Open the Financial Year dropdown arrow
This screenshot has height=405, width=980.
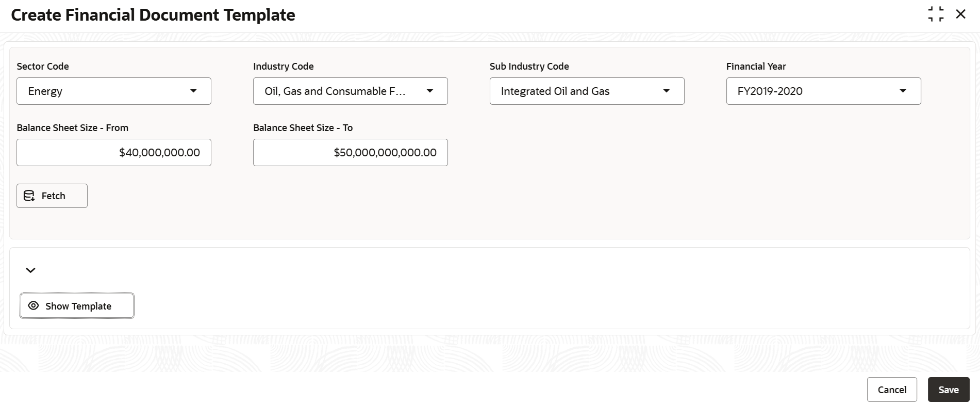coord(903,91)
